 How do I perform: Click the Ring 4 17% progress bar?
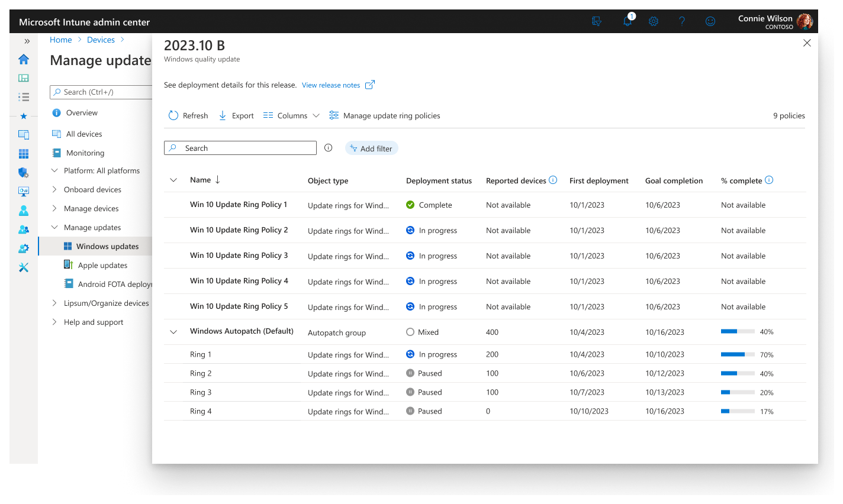coord(738,411)
